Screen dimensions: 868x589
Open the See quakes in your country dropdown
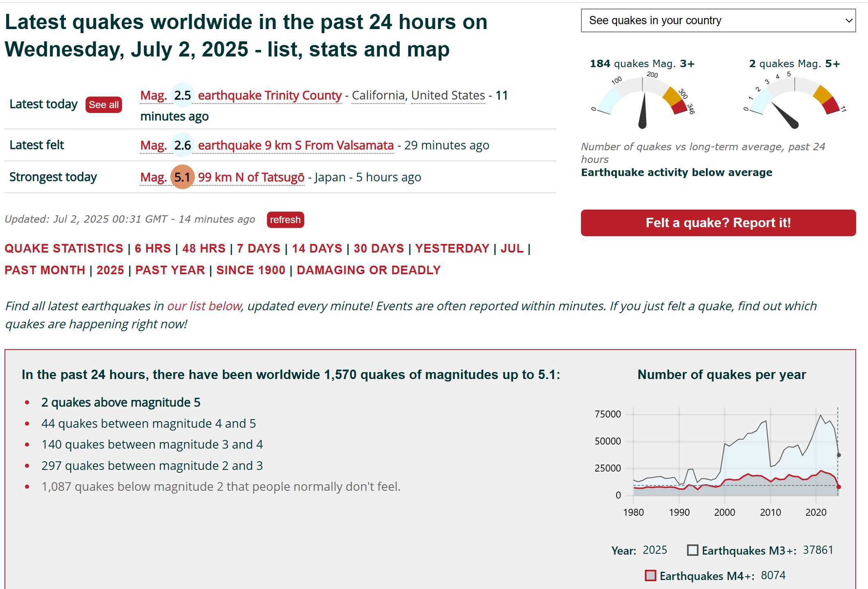(x=718, y=20)
